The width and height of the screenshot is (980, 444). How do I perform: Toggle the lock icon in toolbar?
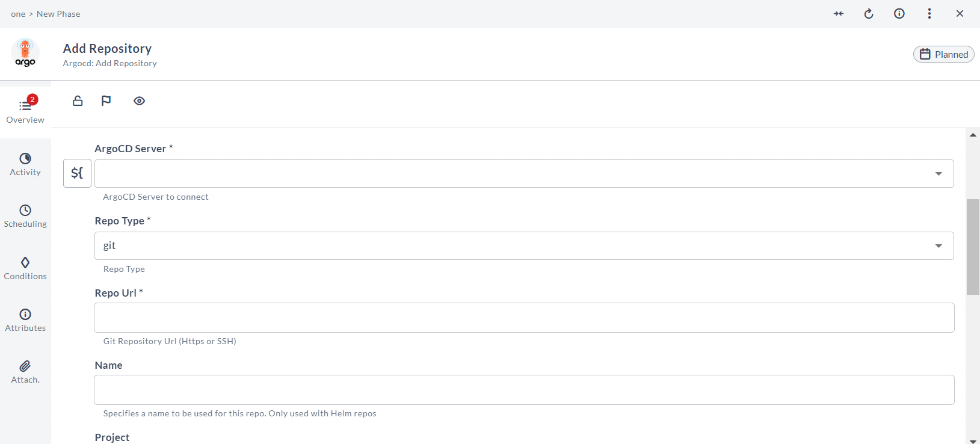pyautogui.click(x=78, y=101)
